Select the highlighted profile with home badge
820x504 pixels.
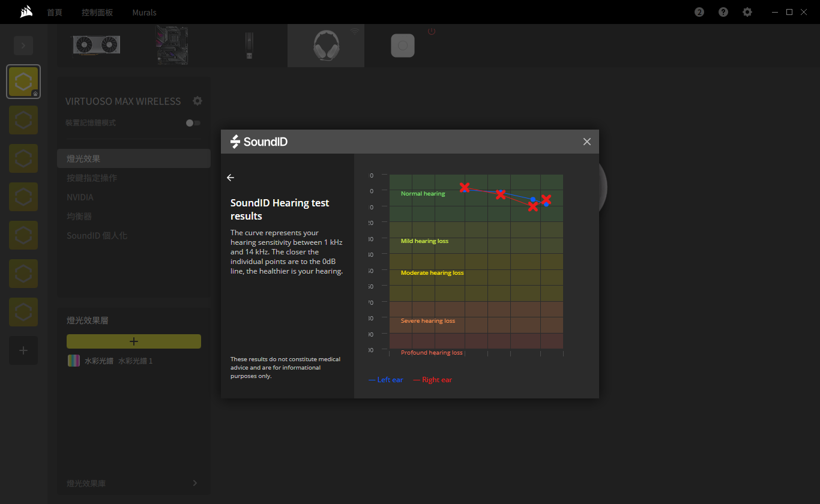pyautogui.click(x=23, y=82)
